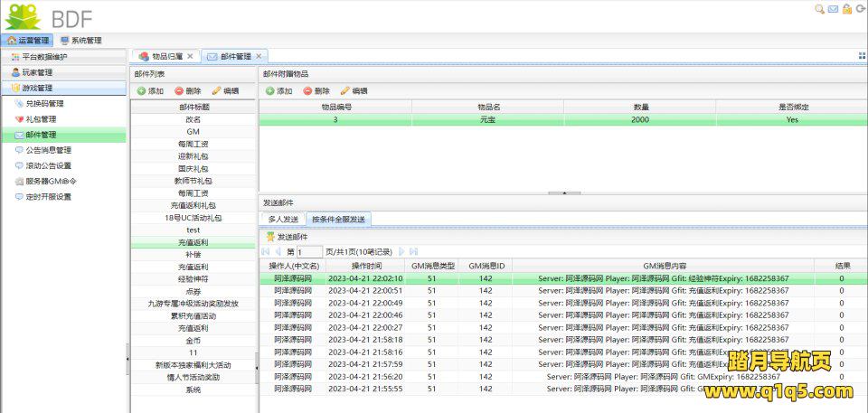Click the magnifier search icon in header
This screenshot has width=868, height=413.
tap(820, 9)
